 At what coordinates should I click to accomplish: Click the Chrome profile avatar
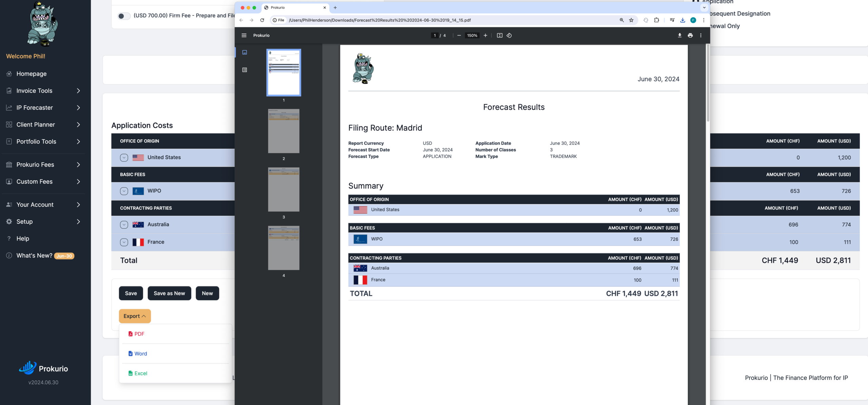(x=693, y=20)
